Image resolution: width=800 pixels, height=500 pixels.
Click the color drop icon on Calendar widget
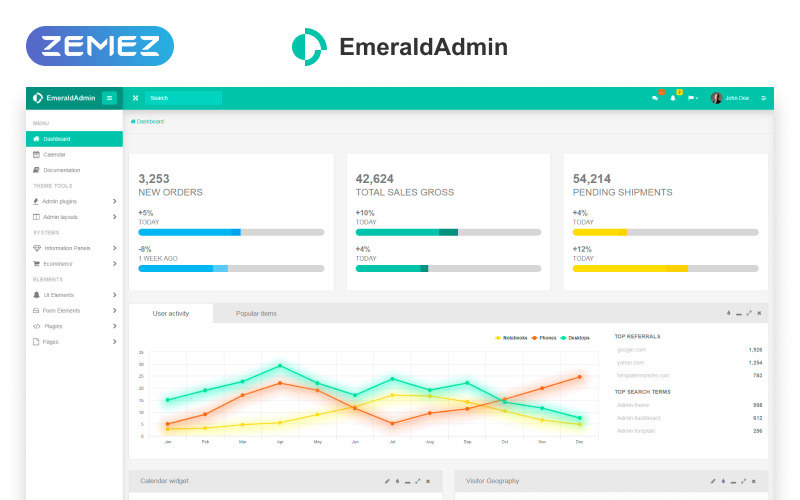(397, 481)
